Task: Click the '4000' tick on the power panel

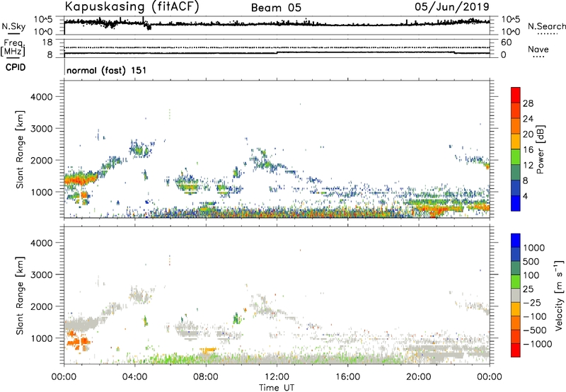Action: (41, 97)
